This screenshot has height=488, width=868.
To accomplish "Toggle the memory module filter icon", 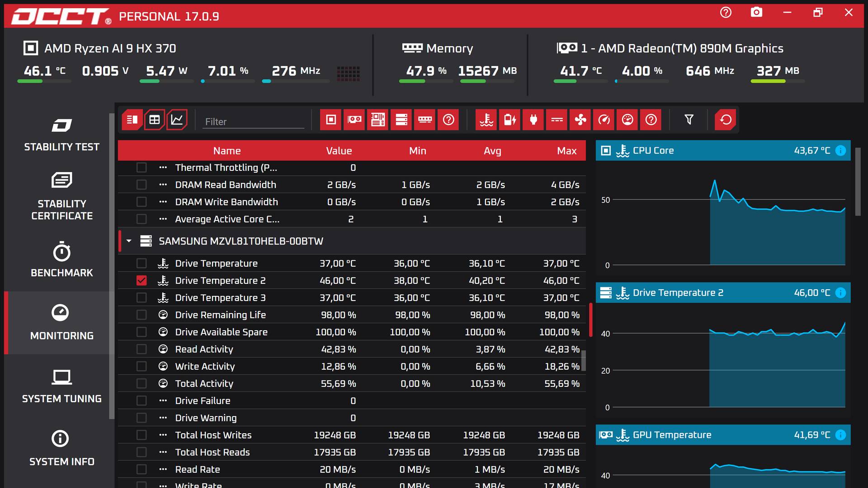I will [425, 120].
